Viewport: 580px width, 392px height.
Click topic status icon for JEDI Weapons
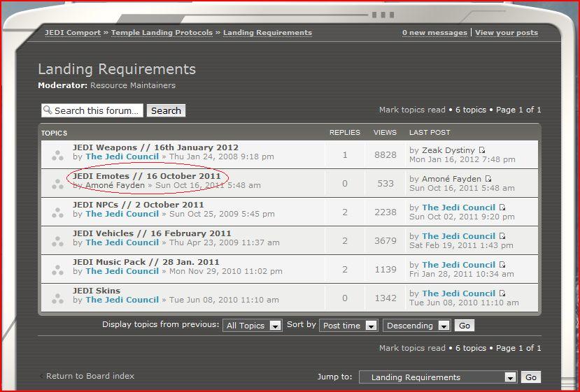[x=57, y=155]
